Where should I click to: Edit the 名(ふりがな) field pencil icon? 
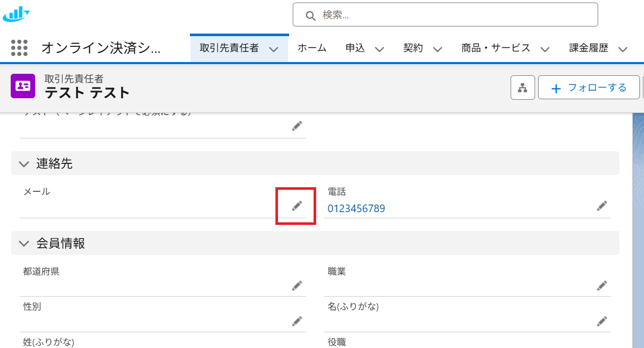pos(602,321)
